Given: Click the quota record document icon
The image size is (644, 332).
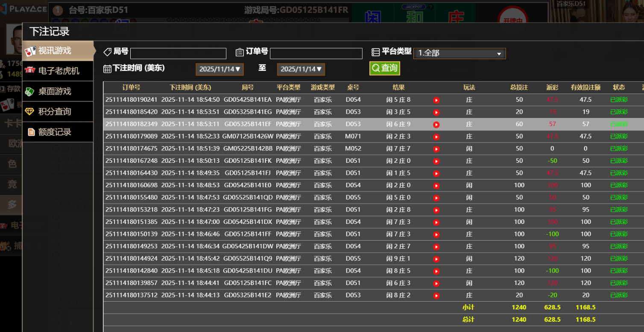Looking at the screenshot, I should (x=31, y=132).
